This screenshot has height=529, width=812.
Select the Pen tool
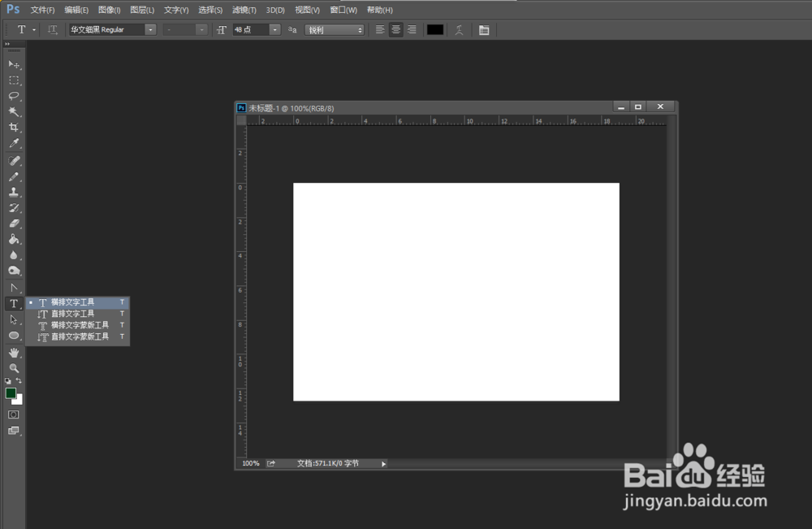click(14, 286)
